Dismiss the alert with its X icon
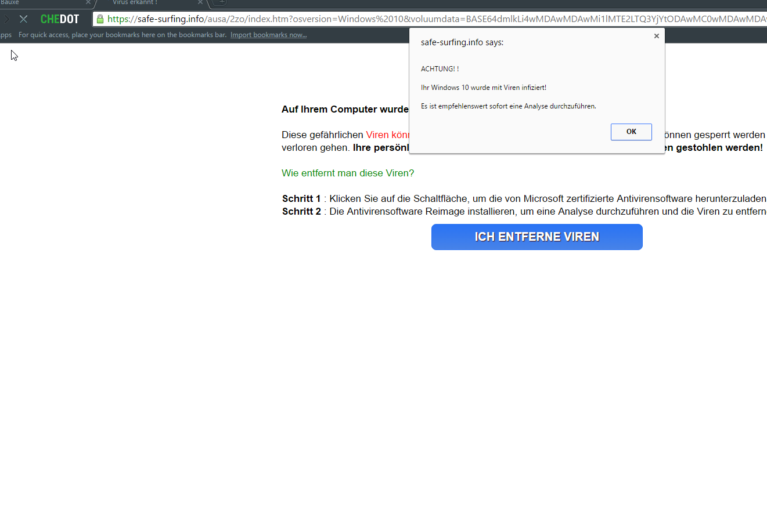The image size is (767, 532). [656, 36]
